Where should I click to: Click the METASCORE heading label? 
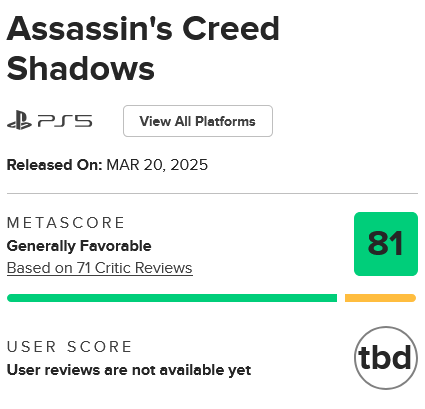pos(66,223)
